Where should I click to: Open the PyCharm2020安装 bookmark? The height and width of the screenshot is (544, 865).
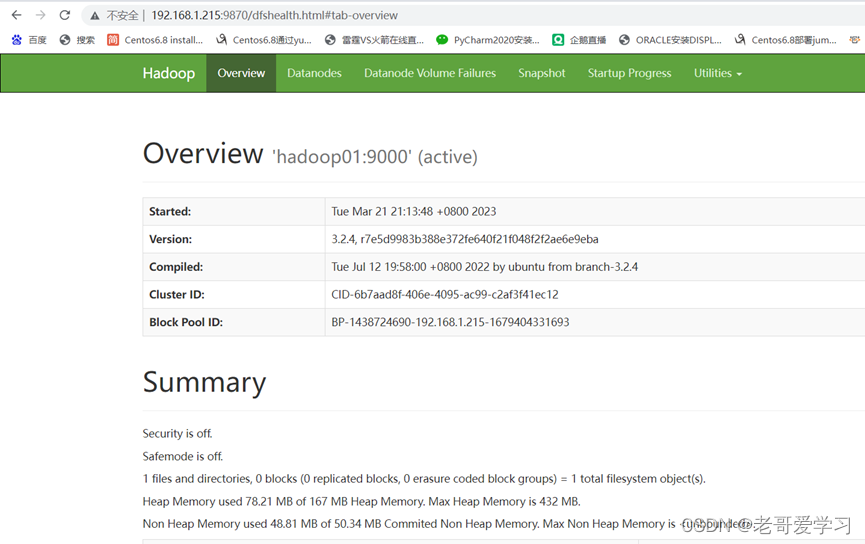tap(488, 40)
